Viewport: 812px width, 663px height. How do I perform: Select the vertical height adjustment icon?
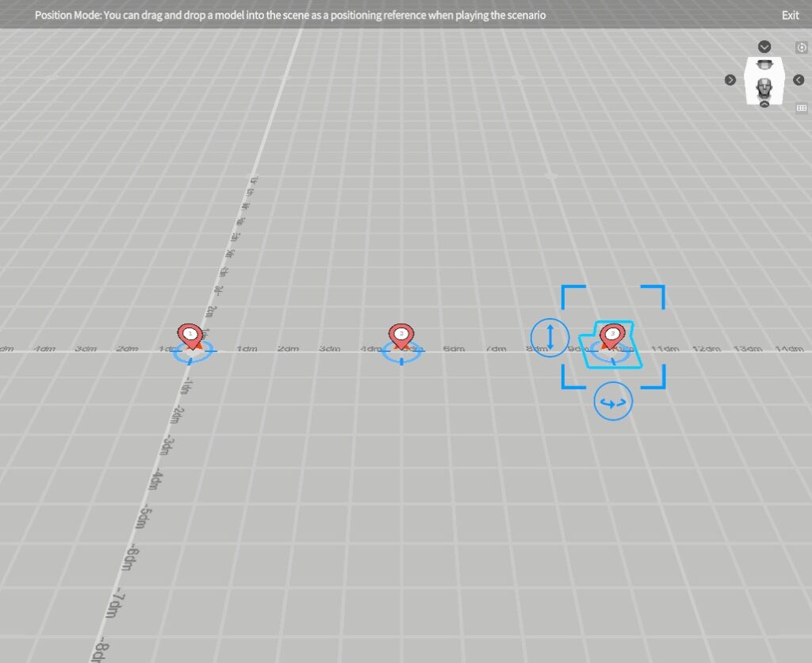pyautogui.click(x=550, y=338)
